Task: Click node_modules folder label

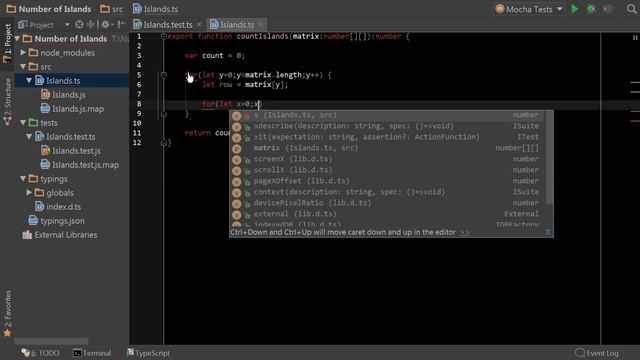Action: pyautogui.click(x=67, y=53)
